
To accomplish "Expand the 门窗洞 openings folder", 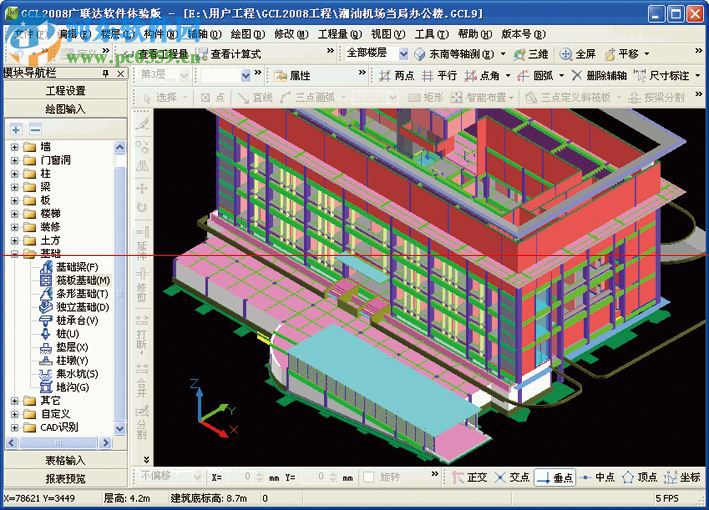I will coord(14,161).
